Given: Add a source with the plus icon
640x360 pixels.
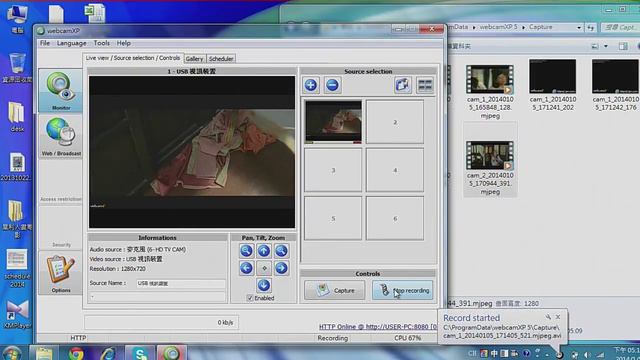Looking at the screenshot, I should coord(311,85).
